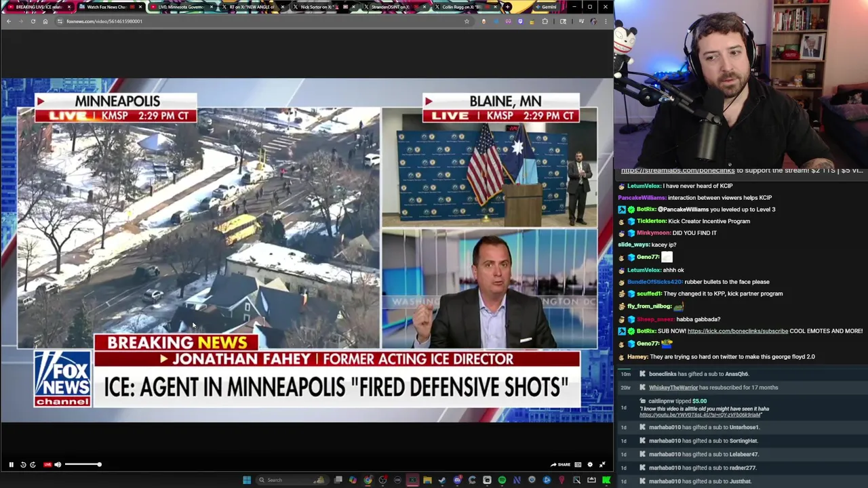Viewport: 868px width, 488px height.
Task: Bookmark this page with the star
Action: coord(467,21)
